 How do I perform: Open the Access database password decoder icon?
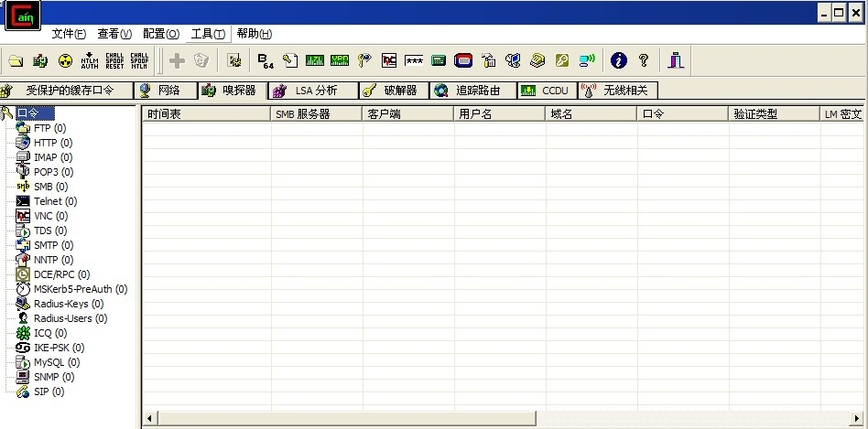(290, 60)
